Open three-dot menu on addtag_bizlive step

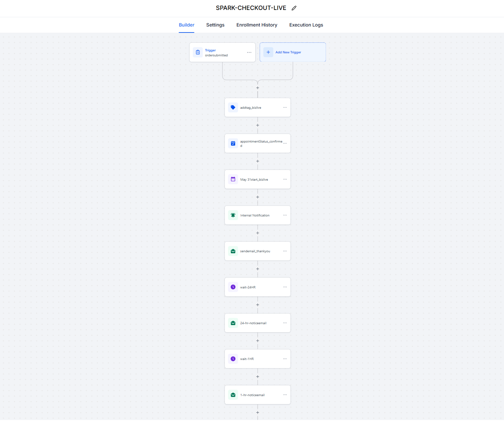(285, 107)
